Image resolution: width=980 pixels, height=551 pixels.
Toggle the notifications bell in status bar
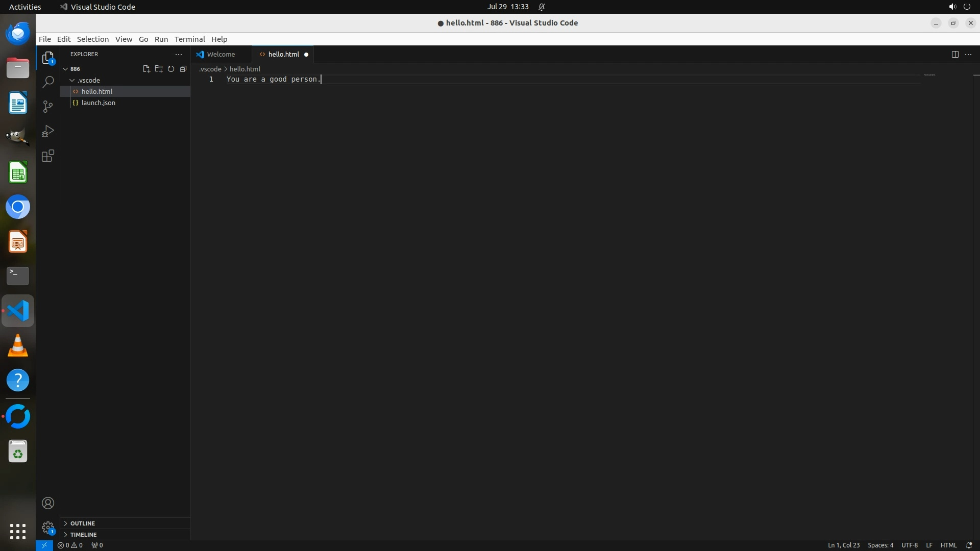pyautogui.click(x=969, y=545)
